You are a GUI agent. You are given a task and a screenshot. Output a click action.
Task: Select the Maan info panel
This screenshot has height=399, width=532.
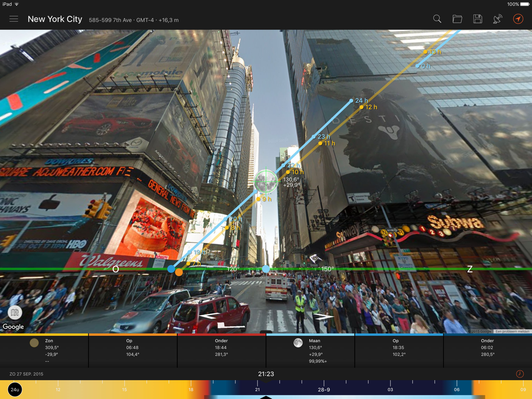click(x=310, y=351)
